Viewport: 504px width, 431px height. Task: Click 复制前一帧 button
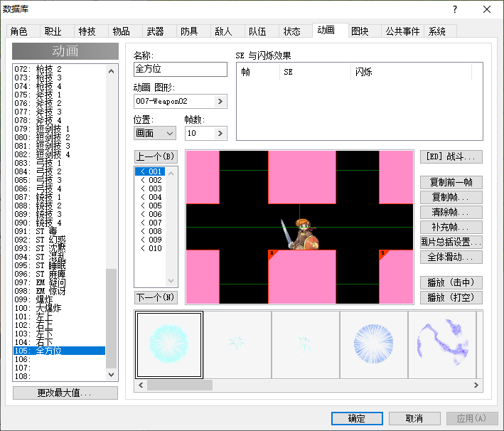[451, 182]
